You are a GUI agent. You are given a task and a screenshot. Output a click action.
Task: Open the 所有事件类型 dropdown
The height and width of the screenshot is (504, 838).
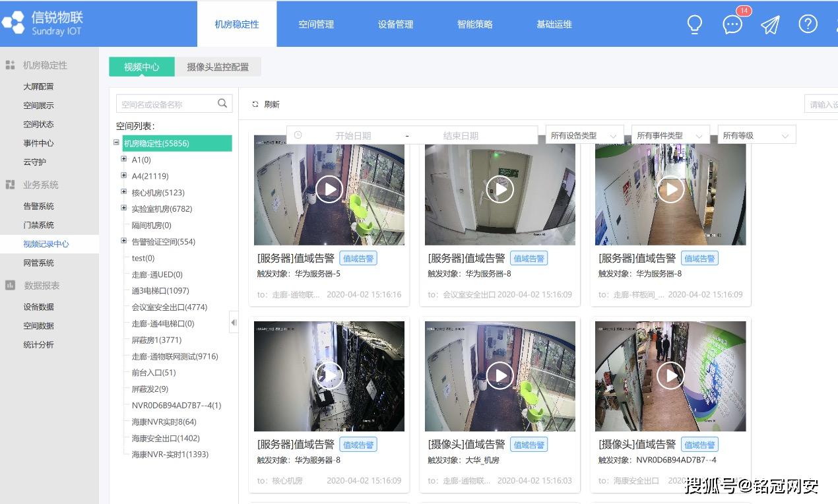point(670,135)
